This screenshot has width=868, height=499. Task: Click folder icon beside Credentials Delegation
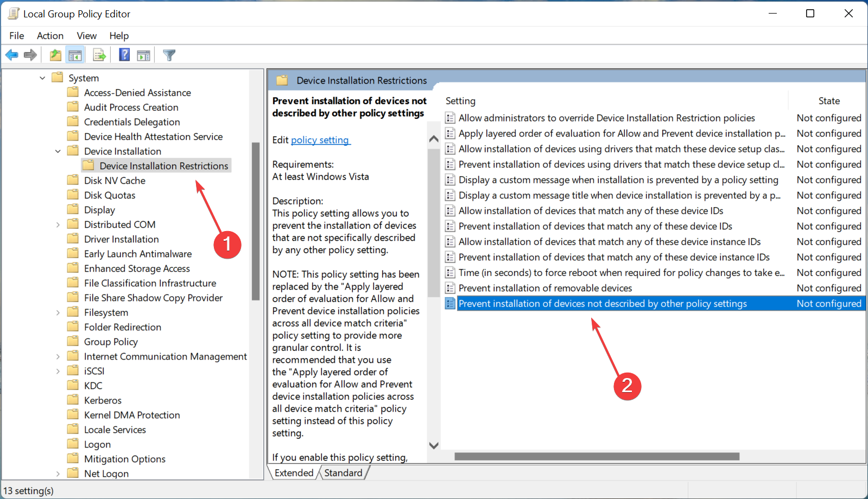click(73, 121)
